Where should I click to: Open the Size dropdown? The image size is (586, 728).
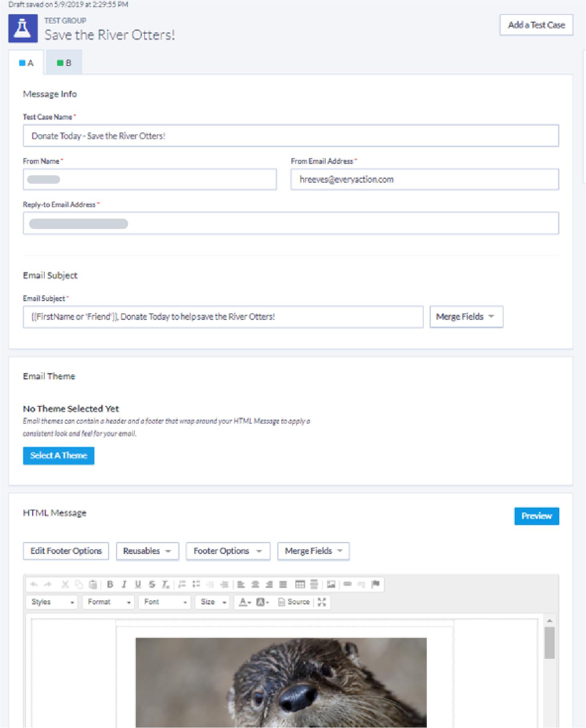tap(212, 602)
